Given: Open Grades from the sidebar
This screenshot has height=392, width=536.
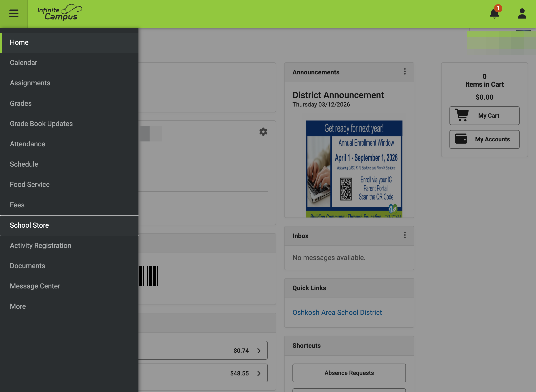Looking at the screenshot, I should point(69,103).
